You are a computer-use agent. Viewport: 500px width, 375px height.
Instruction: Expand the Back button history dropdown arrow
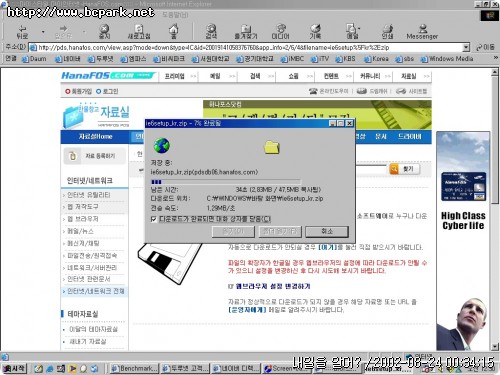pyautogui.click(x=43, y=32)
